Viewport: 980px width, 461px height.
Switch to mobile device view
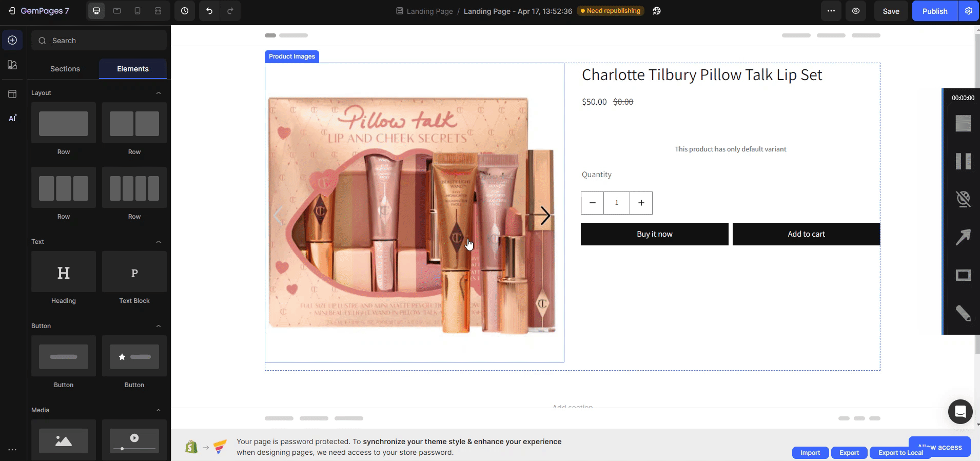[x=138, y=11]
